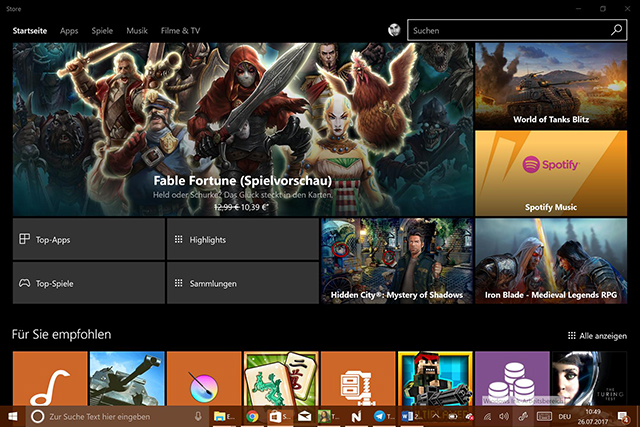Open the paint palette app tile
This screenshot has height=427, width=640.
[203, 378]
